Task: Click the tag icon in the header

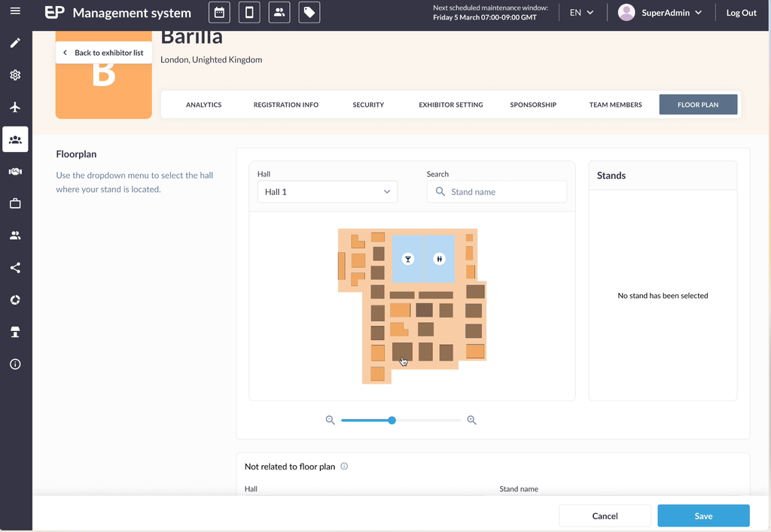Action: click(309, 13)
